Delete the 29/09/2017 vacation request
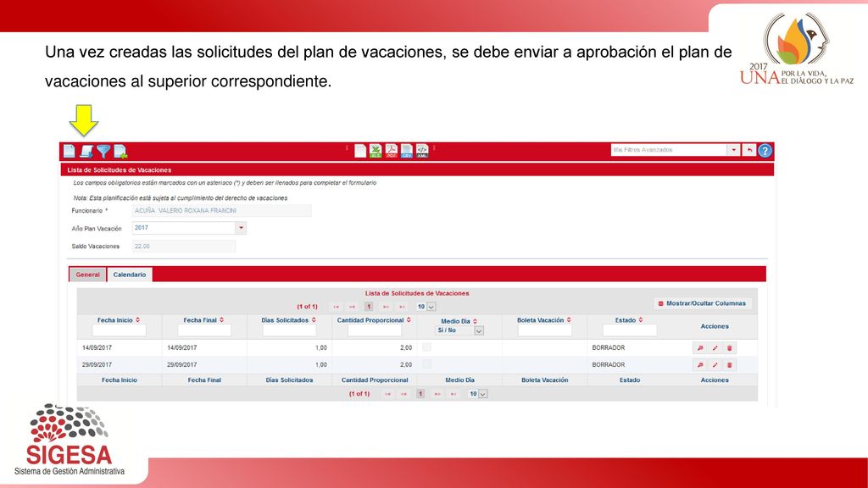This screenshot has height=488, width=868. point(730,365)
